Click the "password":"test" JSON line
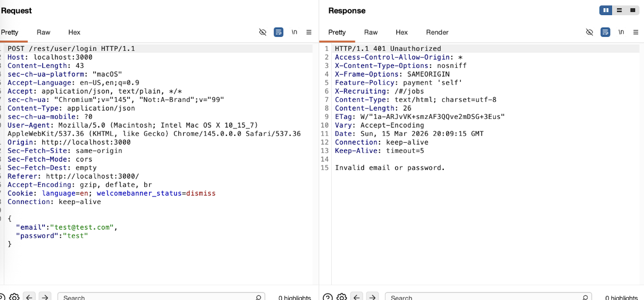 (52, 236)
